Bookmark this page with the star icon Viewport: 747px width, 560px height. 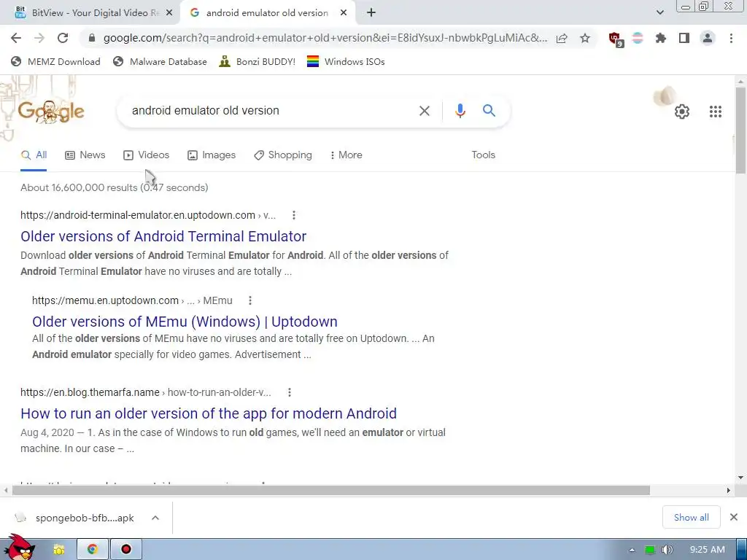(585, 38)
